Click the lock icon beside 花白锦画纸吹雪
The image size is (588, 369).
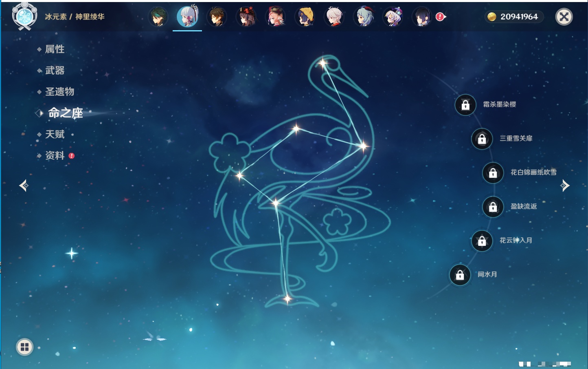click(x=493, y=173)
